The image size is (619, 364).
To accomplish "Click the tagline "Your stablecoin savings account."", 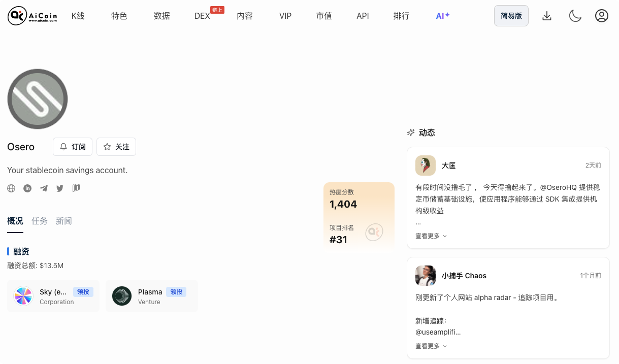I will point(68,170).
